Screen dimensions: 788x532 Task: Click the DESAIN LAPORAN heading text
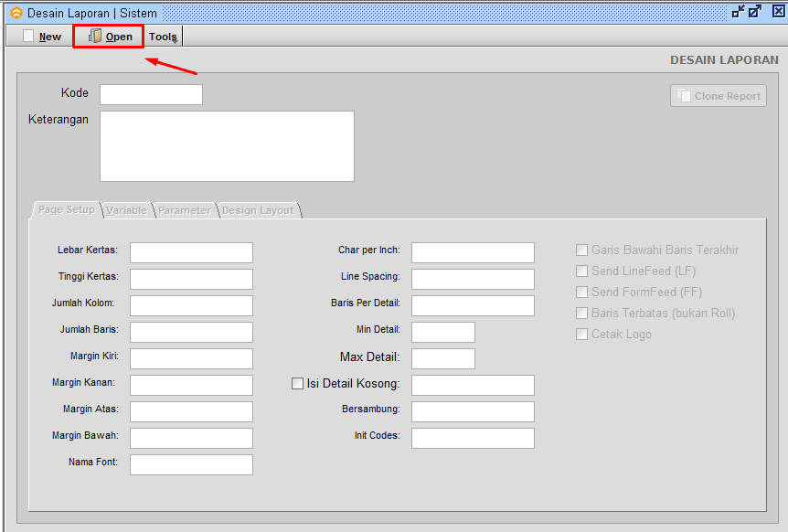724,59
